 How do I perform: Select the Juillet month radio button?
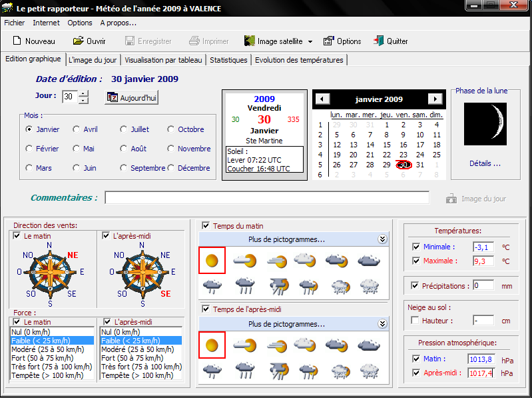point(124,129)
